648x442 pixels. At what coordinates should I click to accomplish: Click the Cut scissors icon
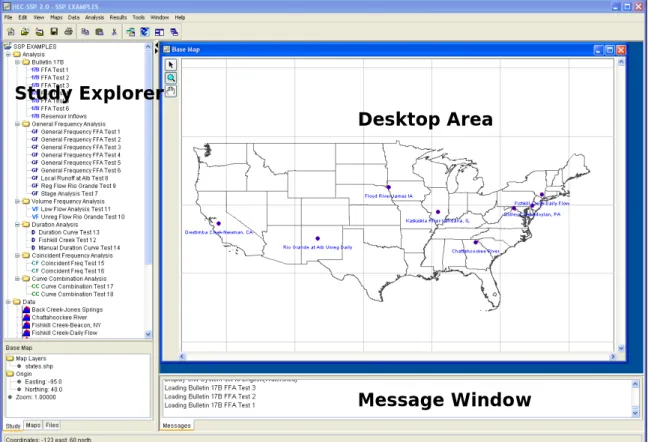click(x=114, y=32)
